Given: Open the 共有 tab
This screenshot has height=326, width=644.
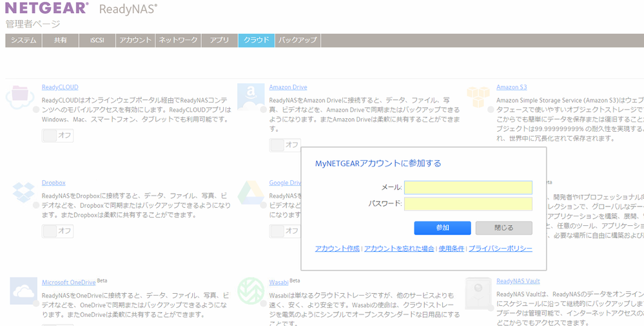Looking at the screenshot, I should click(60, 40).
